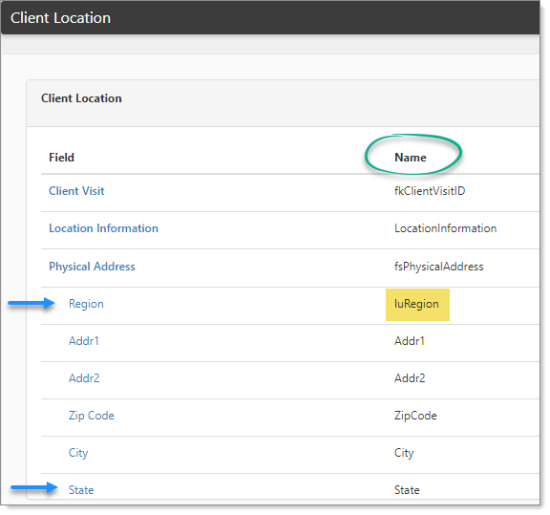Click the dark Client Location title bar
550x515 pixels.
(x=270, y=18)
